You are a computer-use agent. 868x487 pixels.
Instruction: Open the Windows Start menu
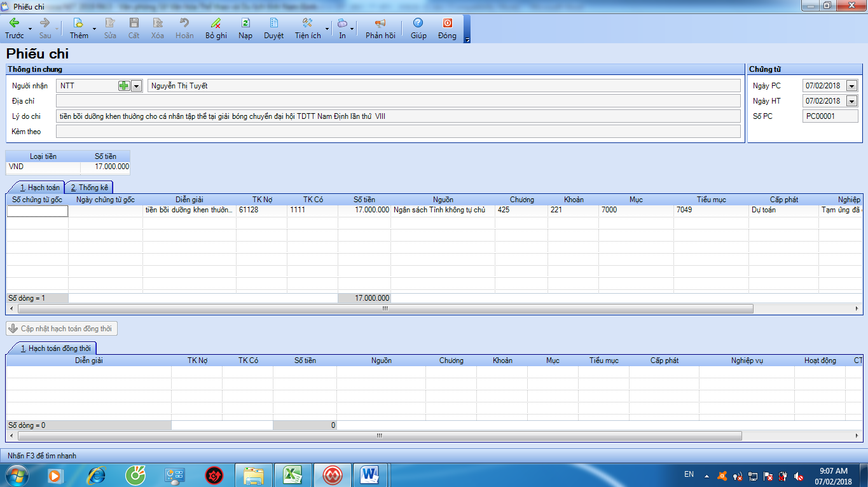click(17, 475)
